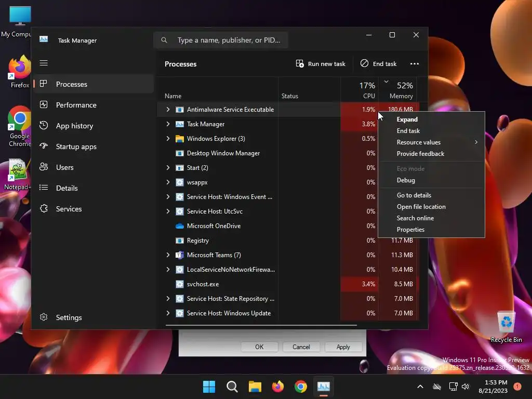The width and height of the screenshot is (532, 399).
Task: Click Cancel in the background dialog
Action: point(301,347)
